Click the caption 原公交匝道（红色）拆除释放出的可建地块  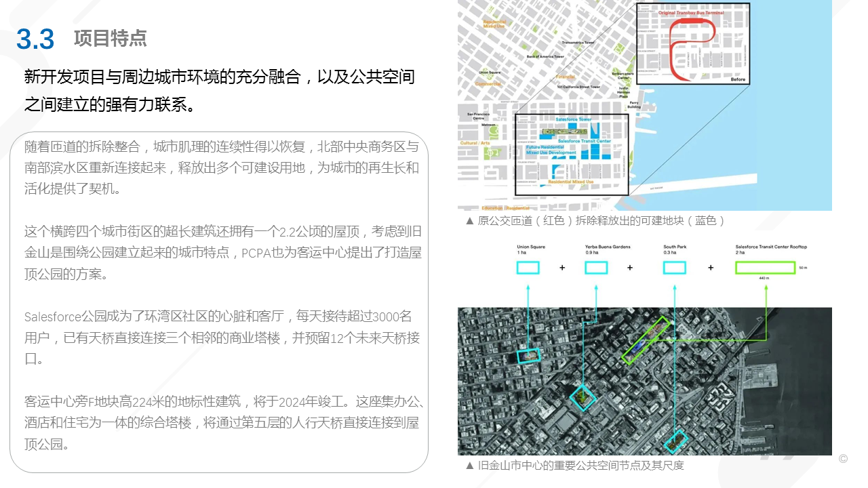click(595, 220)
